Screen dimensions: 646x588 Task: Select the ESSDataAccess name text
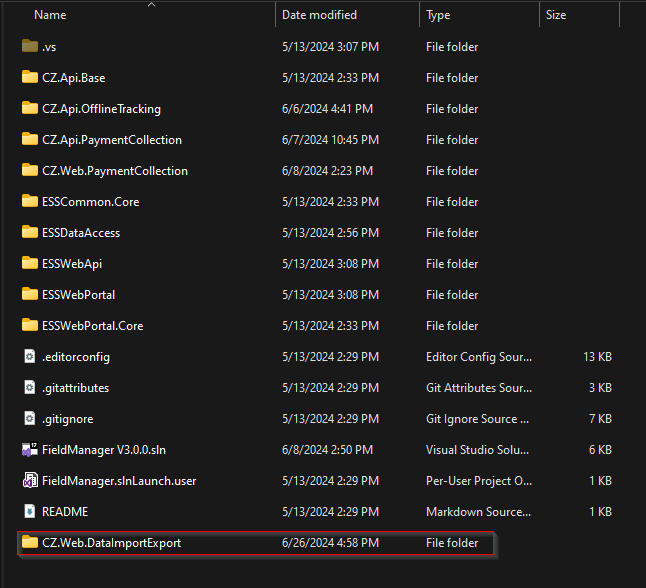pos(81,233)
